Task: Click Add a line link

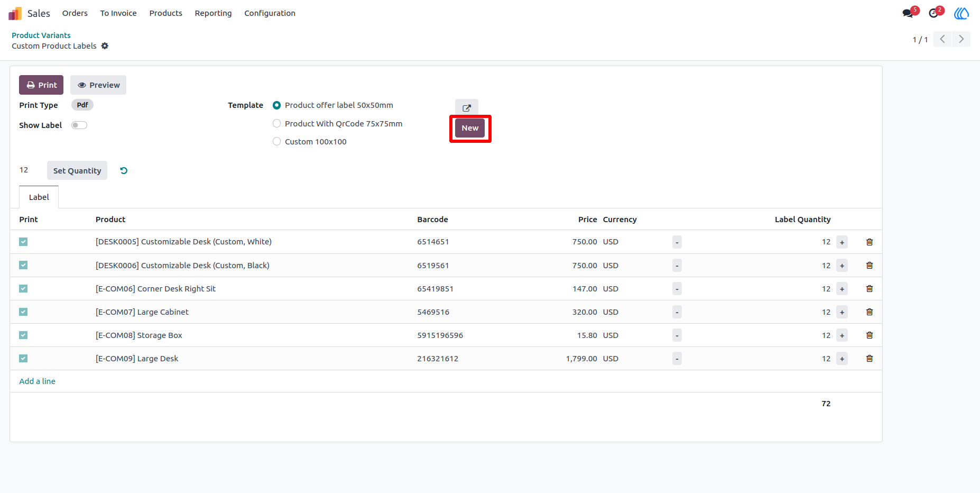Action: tap(38, 381)
